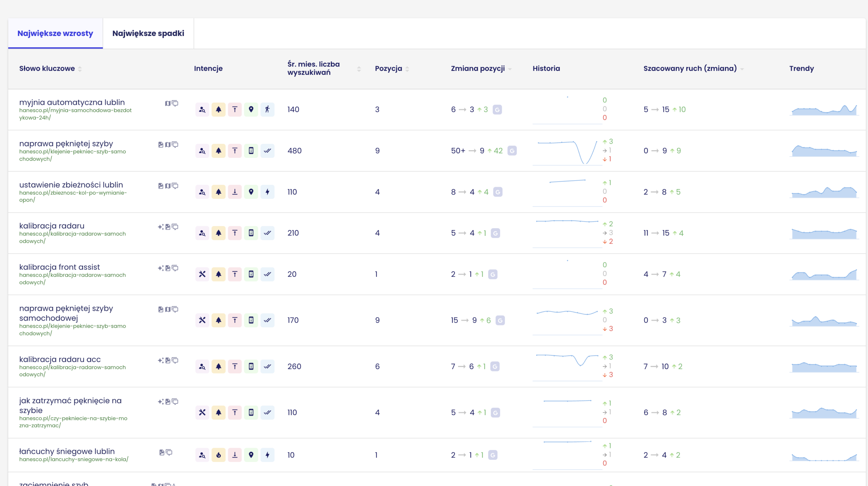Click flame icon in łańcuchy śniegowe lublin row

[218, 455]
